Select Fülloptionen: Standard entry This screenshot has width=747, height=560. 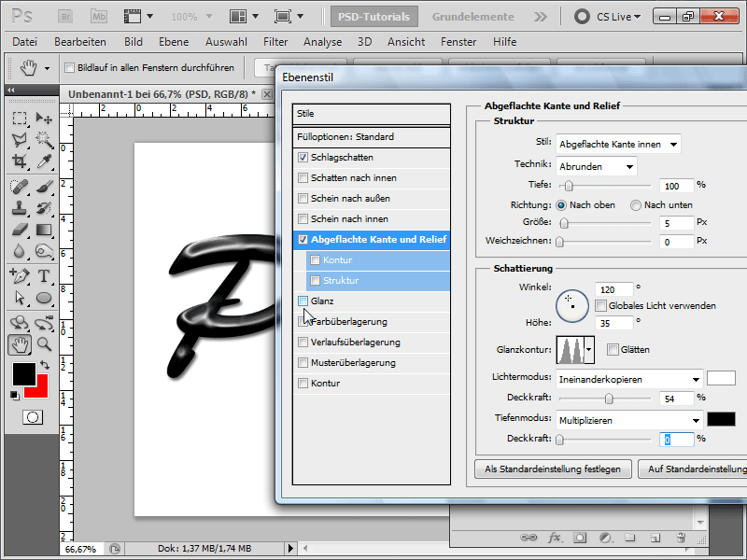click(372, 136)
